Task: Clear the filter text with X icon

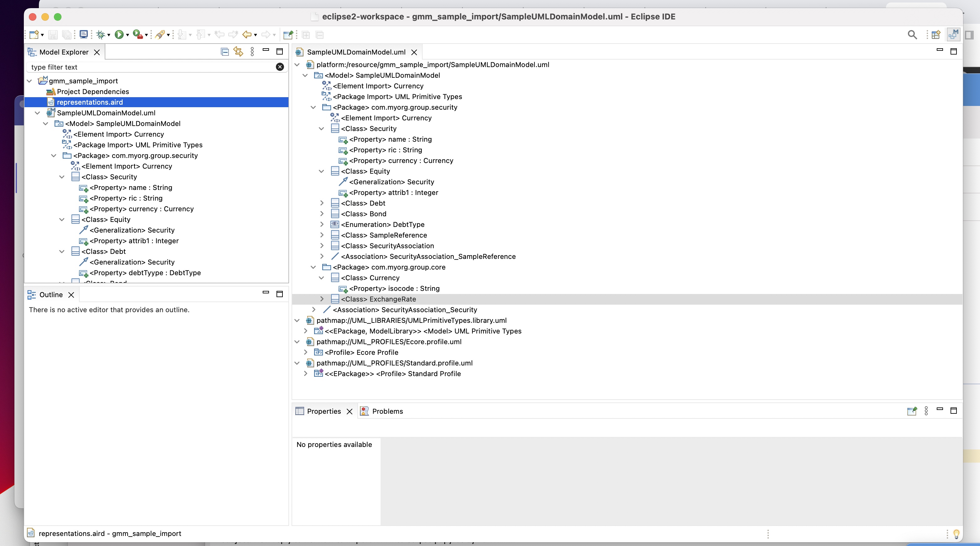Action: 280,67
